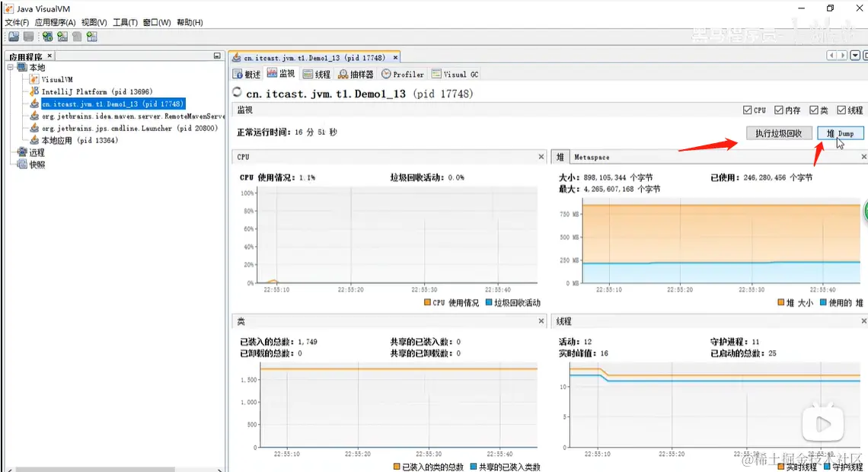Click the 垃圾回收活动 blue legend swatch
The height and width of the screenshot is (472, 868).
489,303
